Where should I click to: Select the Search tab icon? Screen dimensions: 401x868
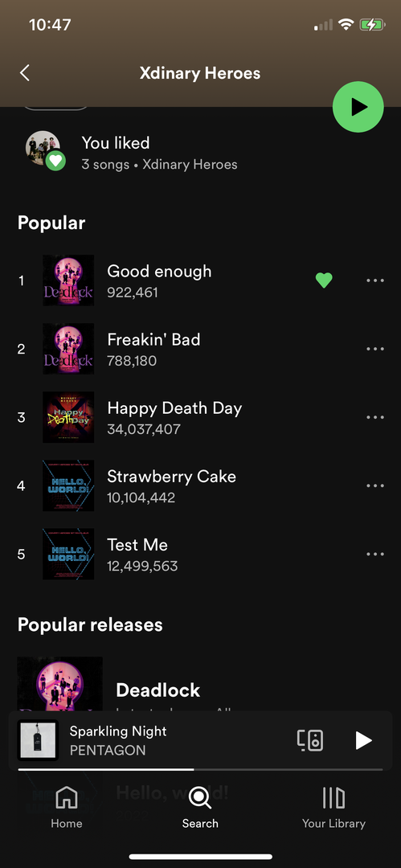[200, 798]
